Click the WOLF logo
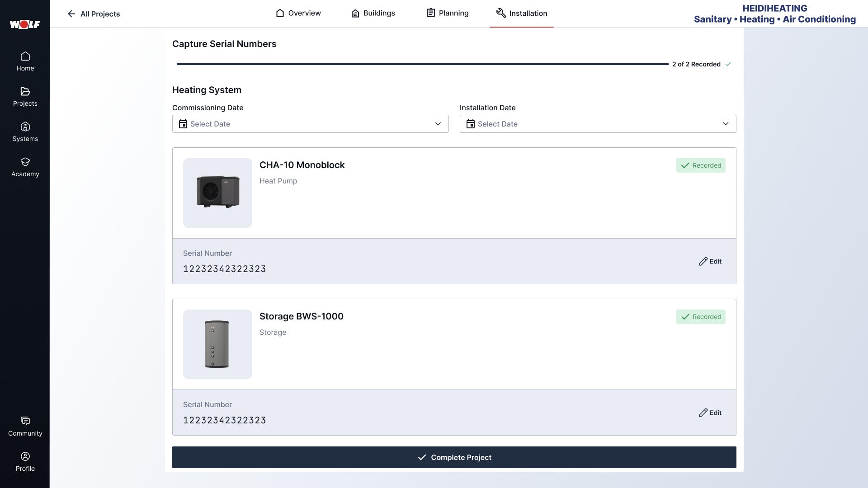 25,24
